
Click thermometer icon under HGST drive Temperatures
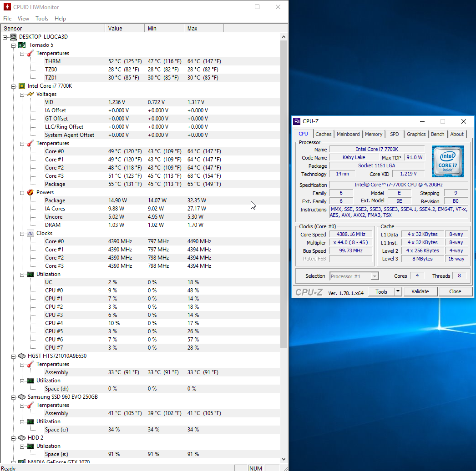tap(30, 364)
